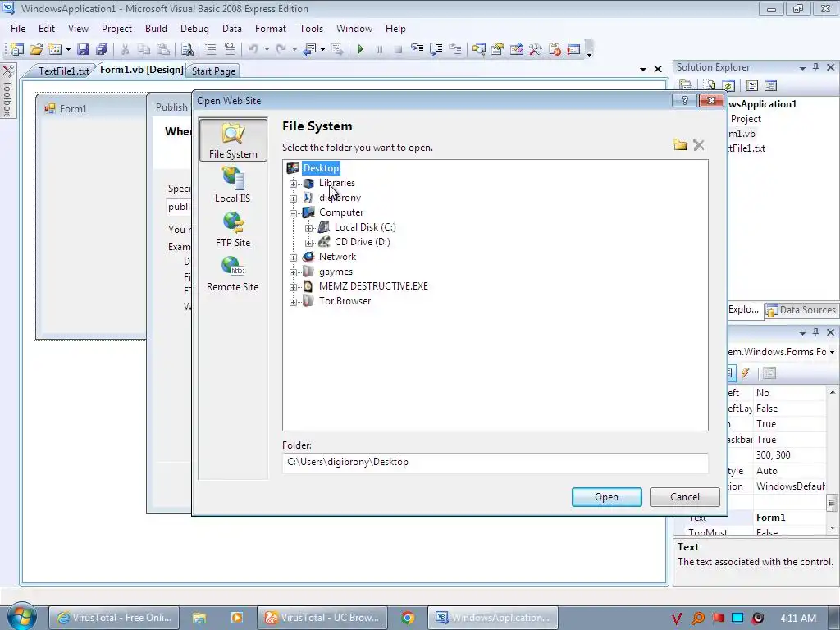Click Events lightning icon in Properties panel

click(x=745, y=373)
